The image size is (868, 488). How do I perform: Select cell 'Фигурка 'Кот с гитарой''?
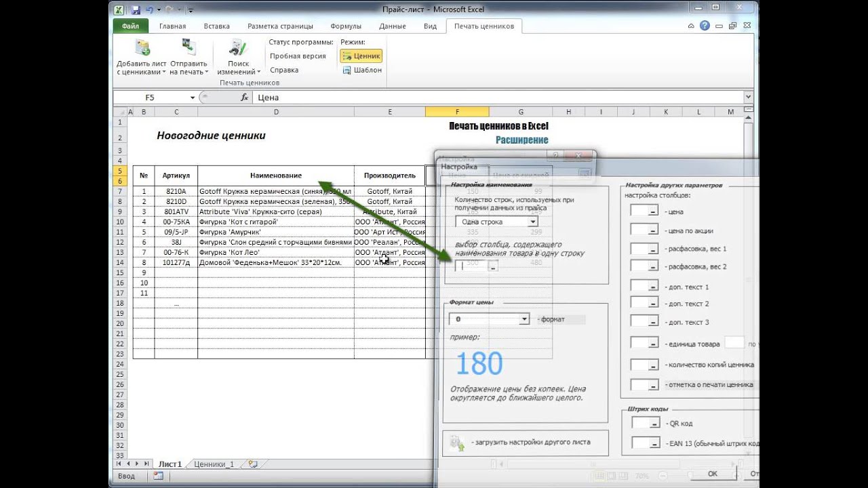(276, 222)
